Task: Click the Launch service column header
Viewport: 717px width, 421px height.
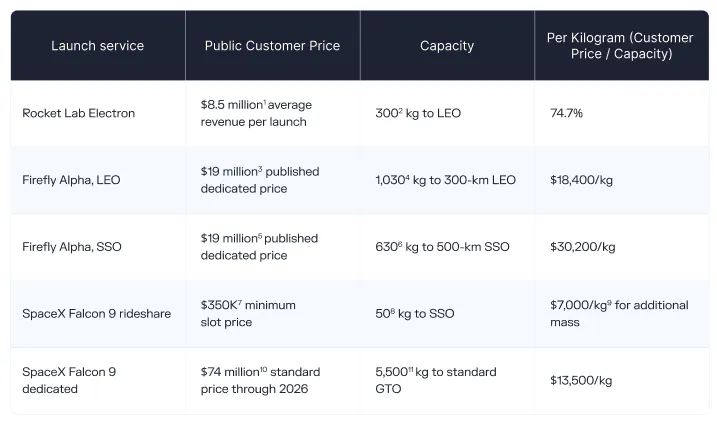Action: click(97, 46)
